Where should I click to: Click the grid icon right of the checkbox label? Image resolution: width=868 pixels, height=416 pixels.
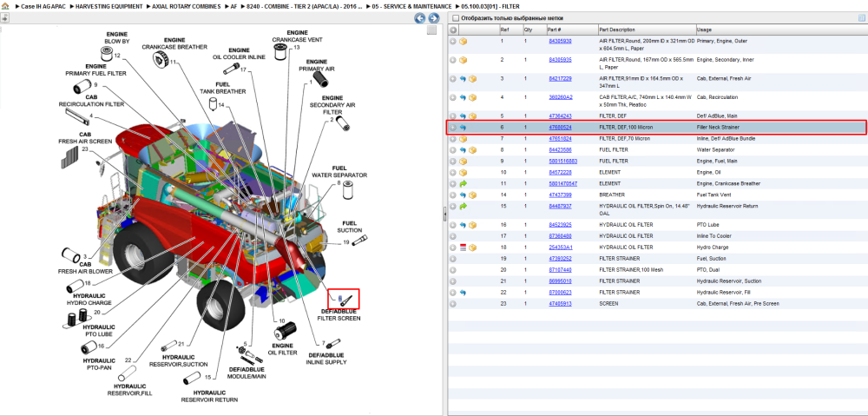tap(861, 18)
